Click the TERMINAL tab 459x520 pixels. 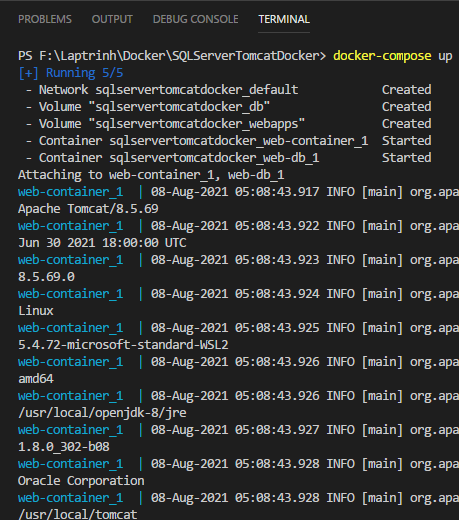pyautogui.click(x=284, y=19)
